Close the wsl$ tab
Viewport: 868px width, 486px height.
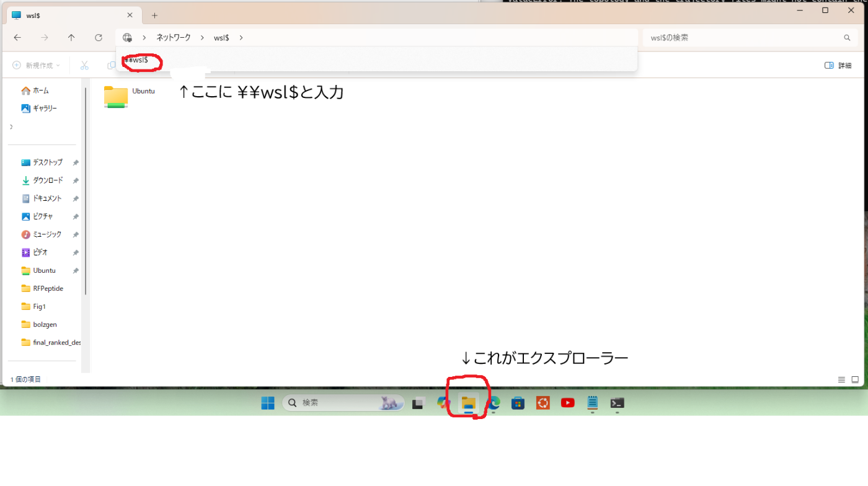tap(130, 15)
